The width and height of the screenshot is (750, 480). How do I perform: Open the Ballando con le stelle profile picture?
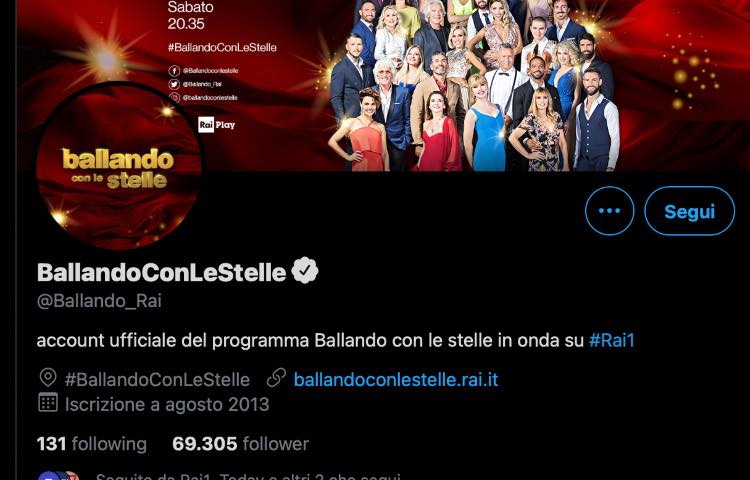[119, 166]
